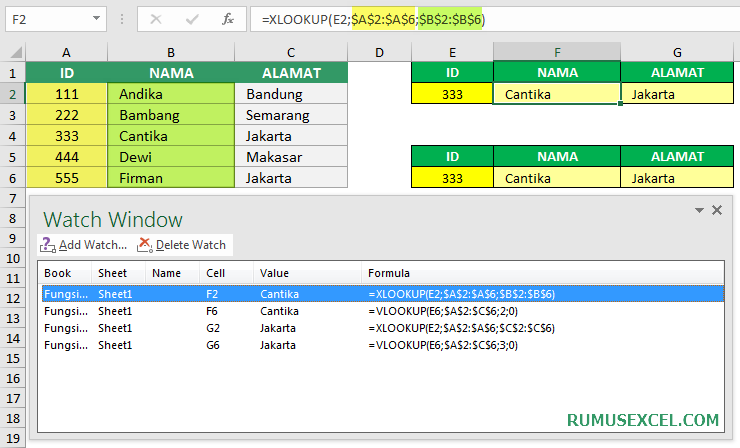Select column G header

pyautogui.click(x=677, y=52)
